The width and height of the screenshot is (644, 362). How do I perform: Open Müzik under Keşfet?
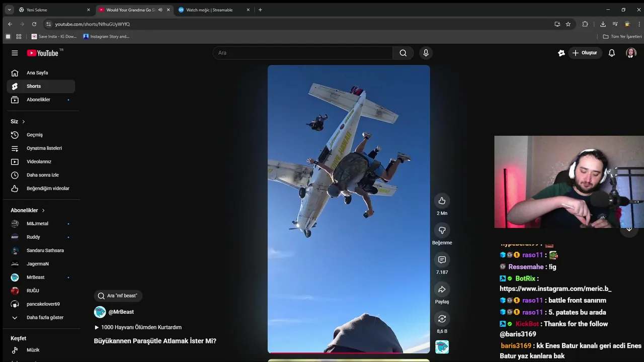point(41,350)
